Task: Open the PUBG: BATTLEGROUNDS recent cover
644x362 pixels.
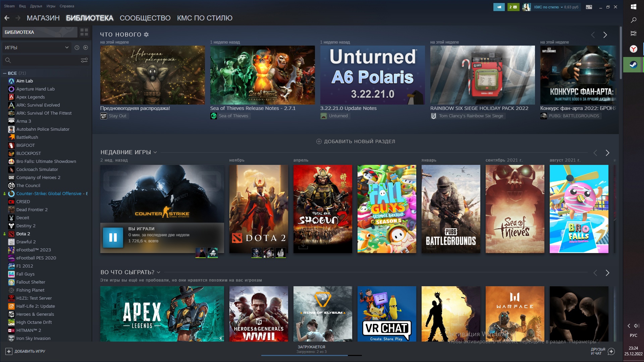Action: tap(451, 209)
